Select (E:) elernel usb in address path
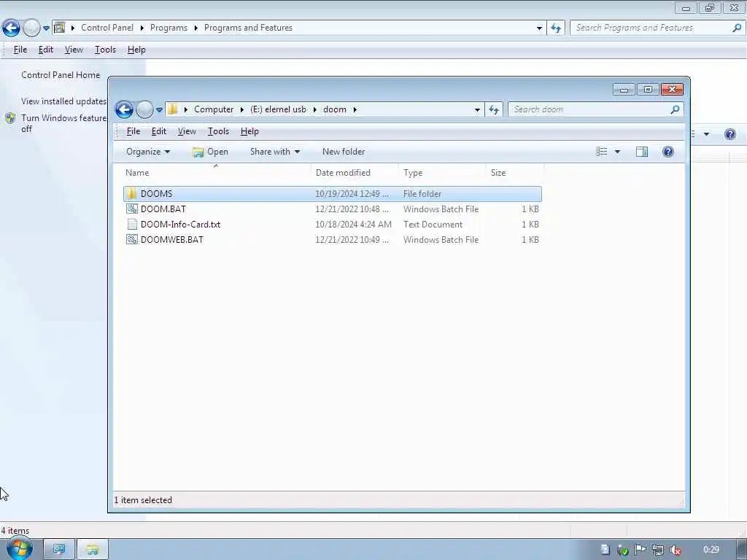 [x=278, y=109]
